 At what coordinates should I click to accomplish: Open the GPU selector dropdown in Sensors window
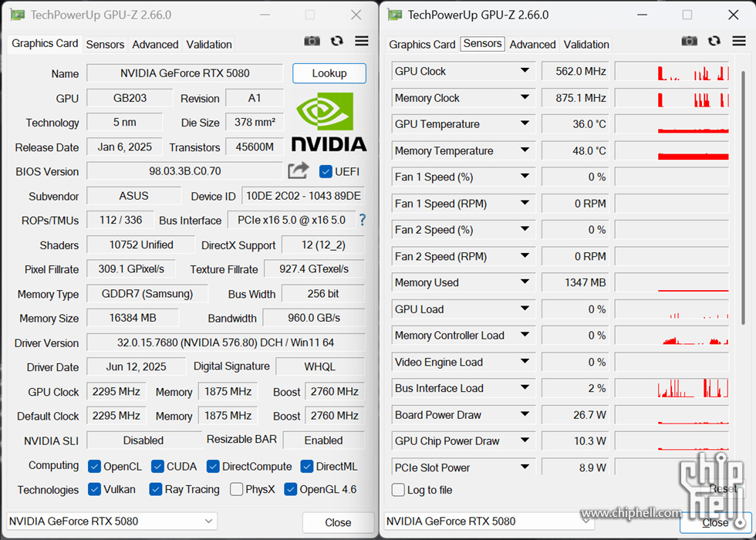tap(489, 521)
